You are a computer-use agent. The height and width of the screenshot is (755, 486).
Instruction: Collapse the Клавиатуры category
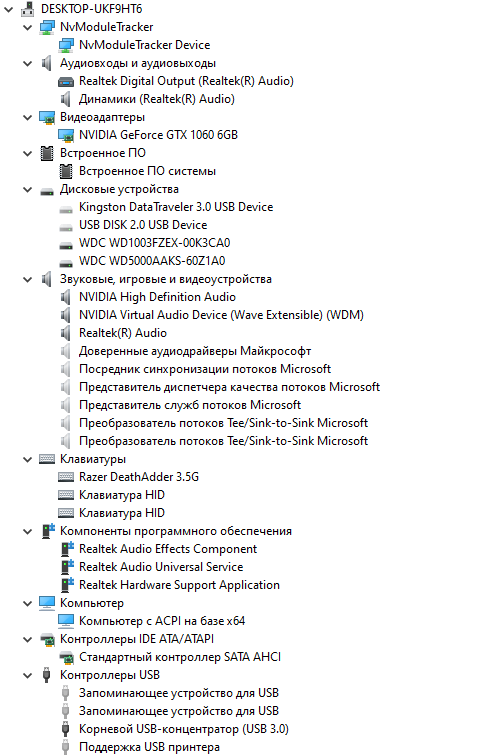(27, 459)
